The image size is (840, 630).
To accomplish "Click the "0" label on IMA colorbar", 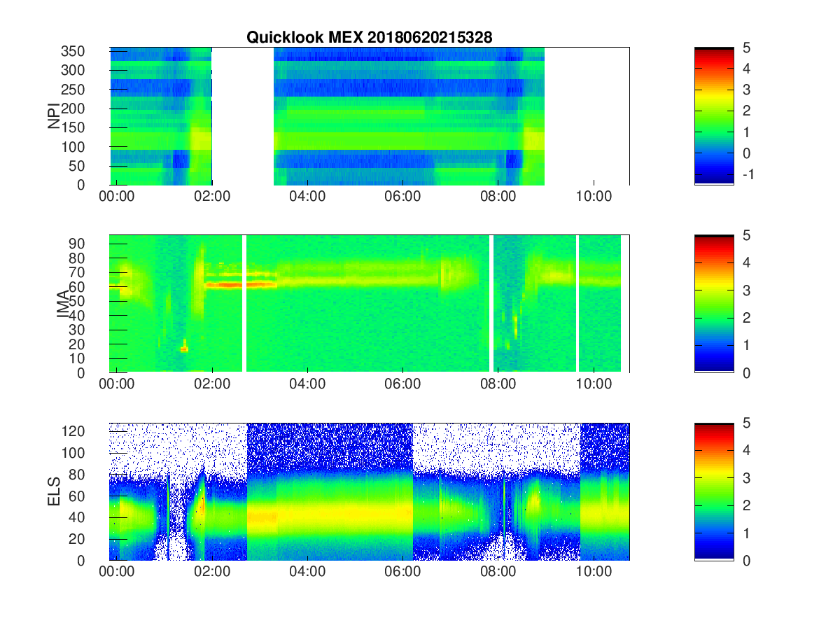I will tap(745, 372).
